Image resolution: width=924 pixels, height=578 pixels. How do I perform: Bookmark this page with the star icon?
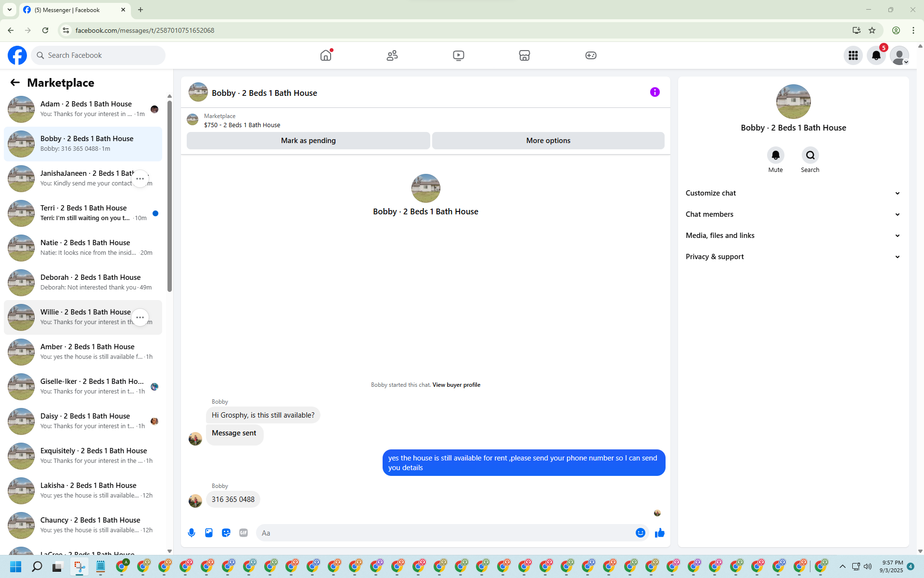(872, 30)
